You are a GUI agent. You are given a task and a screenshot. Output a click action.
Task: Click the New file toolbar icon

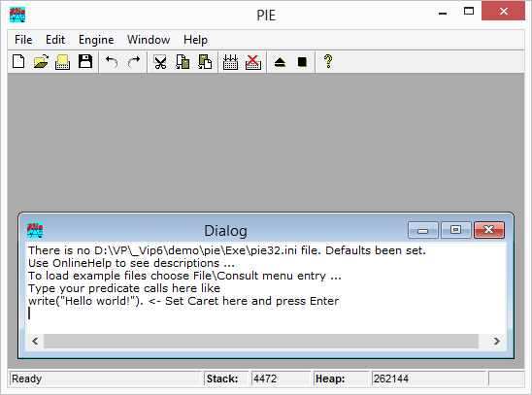tap(18, 62)
